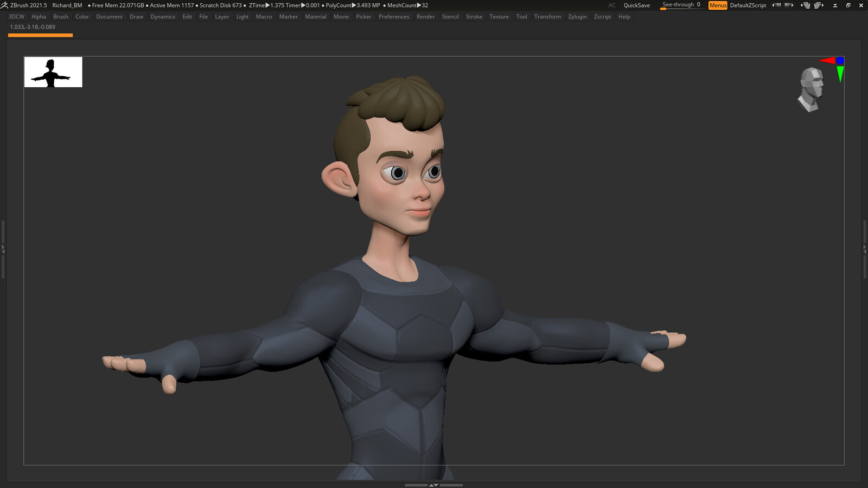
Task: Expand the bottom tray divider arrows
Action: [x=433, y=485]
